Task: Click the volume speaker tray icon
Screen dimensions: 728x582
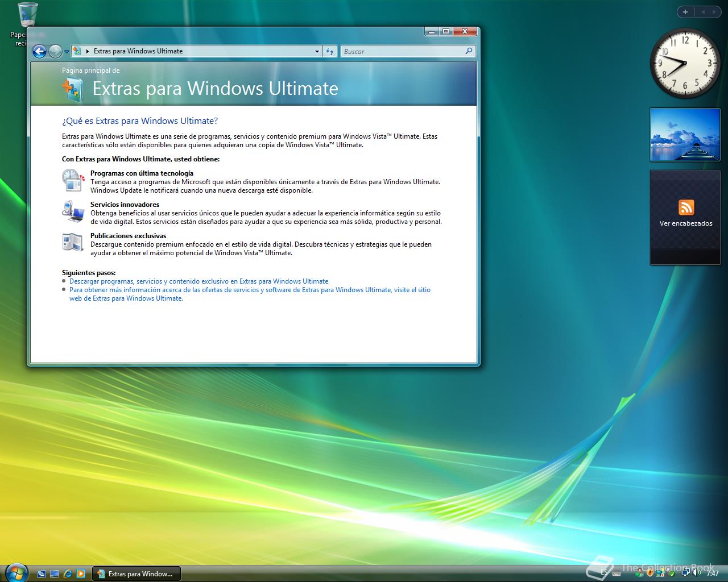Action: [696, 572]
